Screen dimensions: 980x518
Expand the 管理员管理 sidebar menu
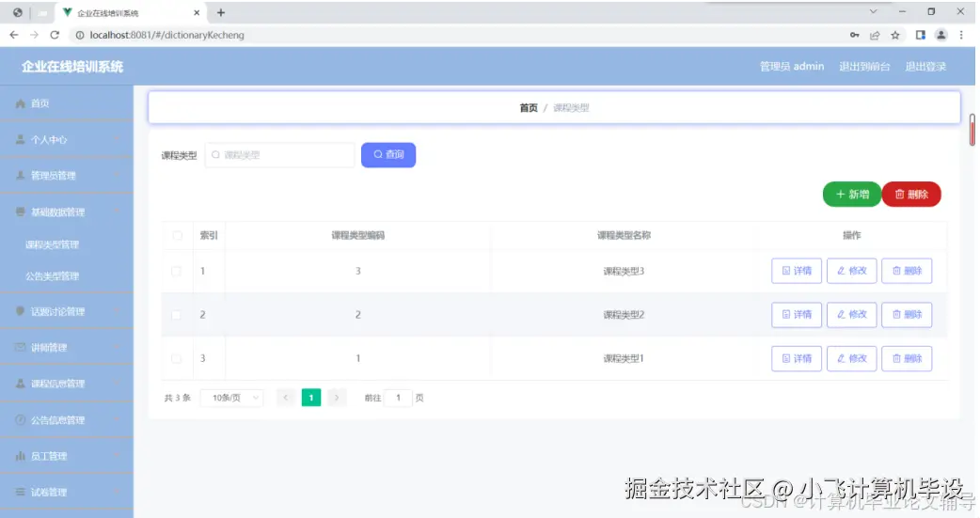pyautogui.click(x=67, y=176)
